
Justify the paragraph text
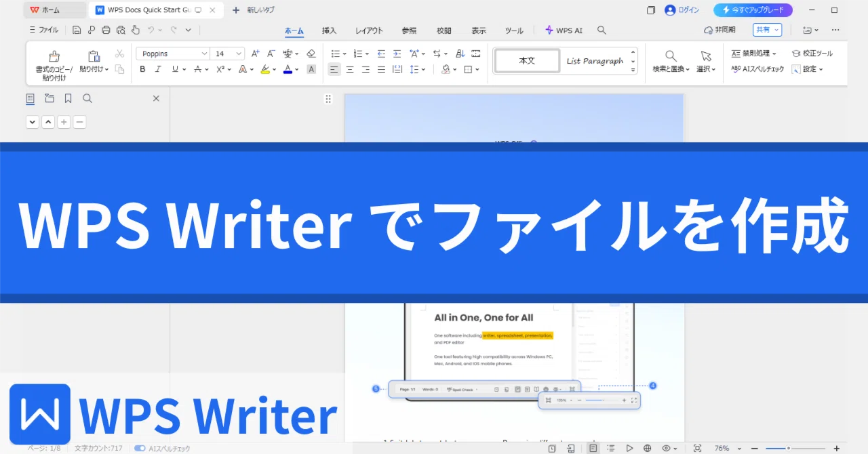381,69
